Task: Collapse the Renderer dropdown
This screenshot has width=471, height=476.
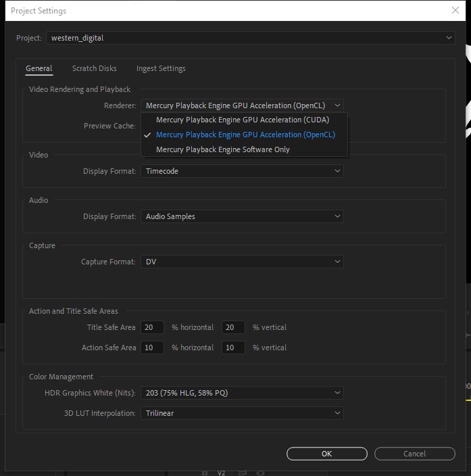Action: [242, 105]
